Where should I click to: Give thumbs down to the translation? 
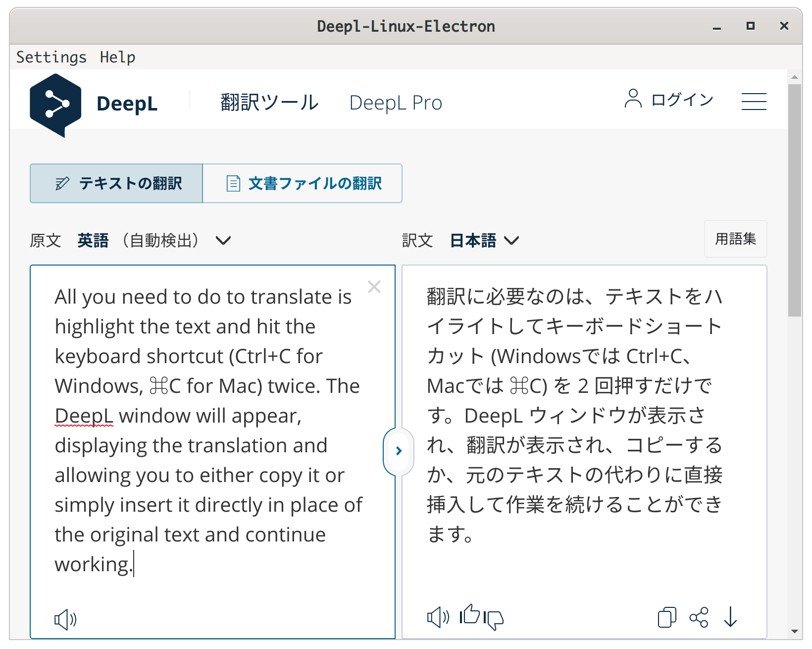point(494,620)
